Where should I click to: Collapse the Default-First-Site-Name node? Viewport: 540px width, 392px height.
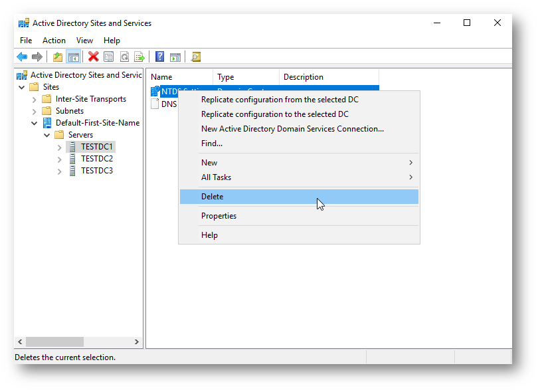(x=35, y=123)
